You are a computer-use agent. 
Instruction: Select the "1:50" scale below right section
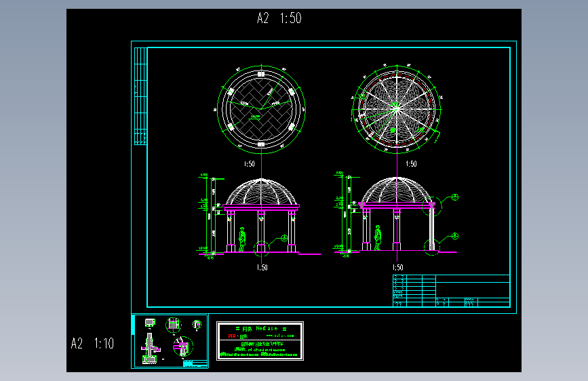(x=398, y=267)
